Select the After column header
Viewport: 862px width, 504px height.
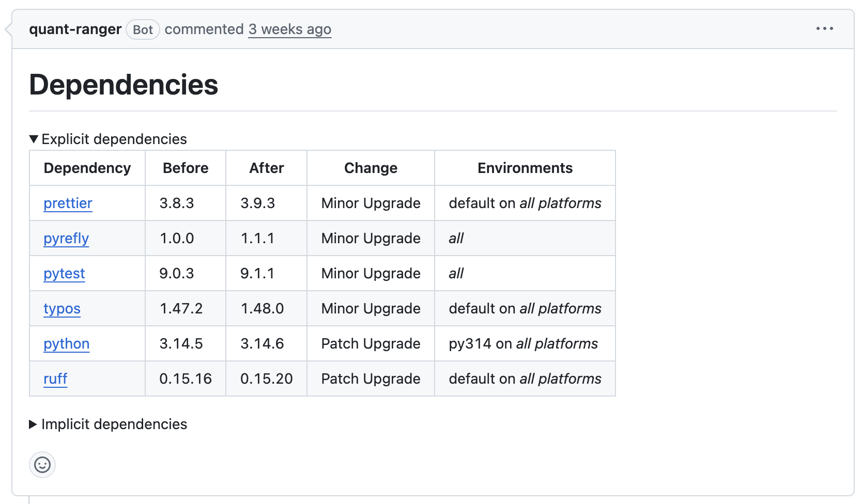click(267, 168)
